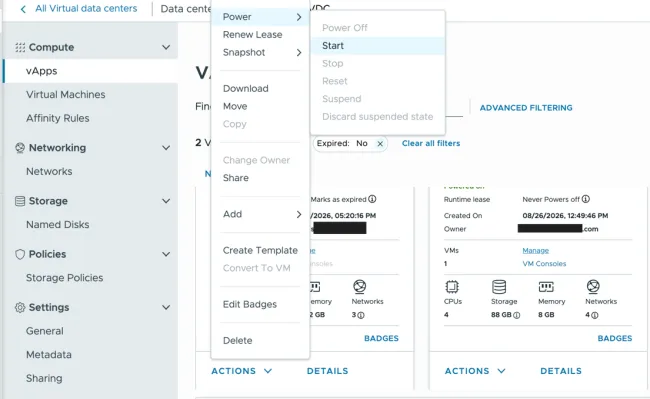
Task: Click Clear all filters
Action: (431, 143)
